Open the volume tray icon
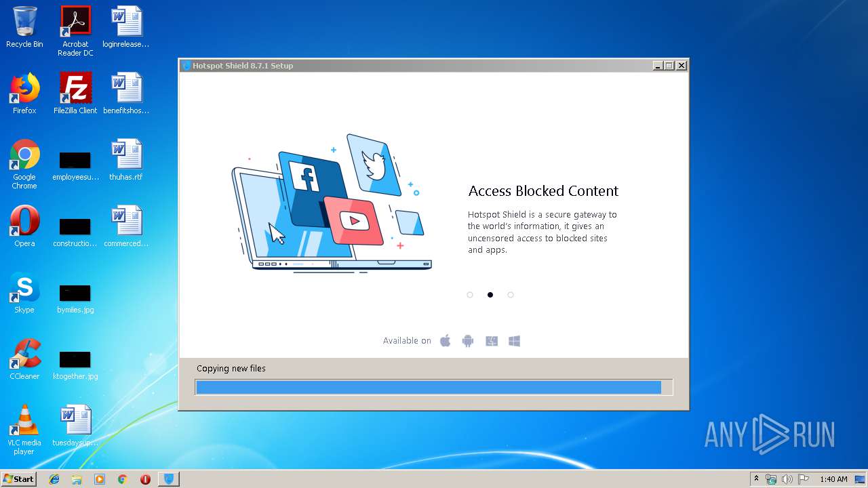This screenshot has height=488, width=868. (x=787, y=479)
